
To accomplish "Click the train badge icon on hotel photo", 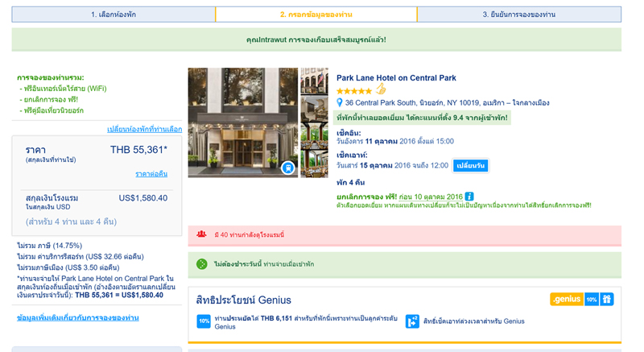I will click(288, 168).
